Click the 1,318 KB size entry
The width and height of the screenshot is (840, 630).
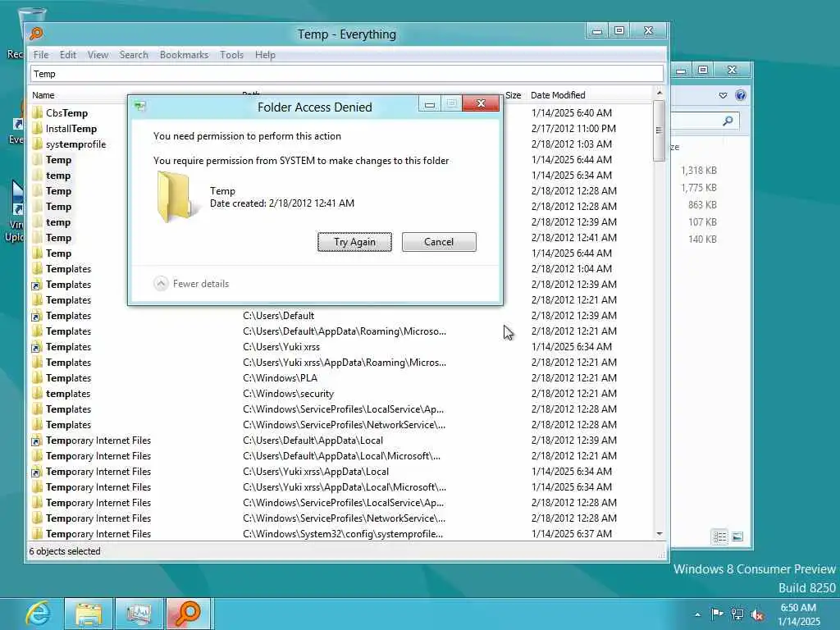pos(699,171)
